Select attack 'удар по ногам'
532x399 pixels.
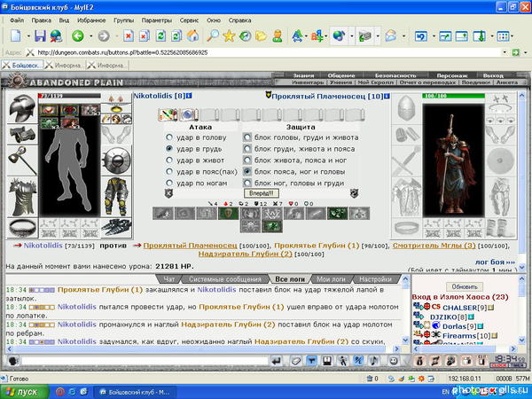(169, 184)
